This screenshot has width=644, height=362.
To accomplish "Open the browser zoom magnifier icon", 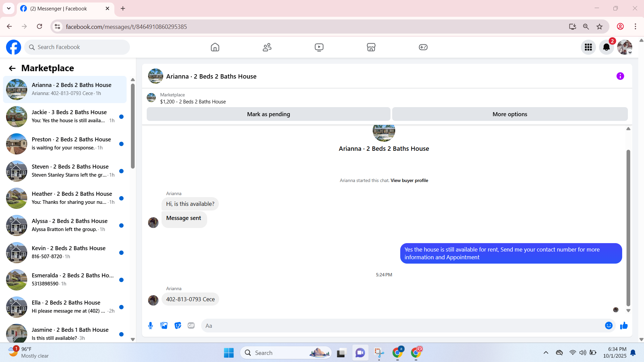I will [586, 27].
